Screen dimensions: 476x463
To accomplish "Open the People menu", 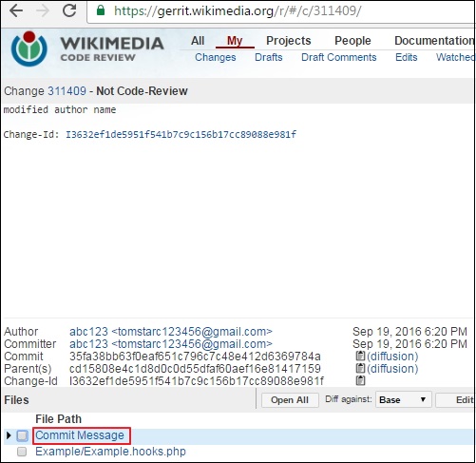I will pos(352,41).
